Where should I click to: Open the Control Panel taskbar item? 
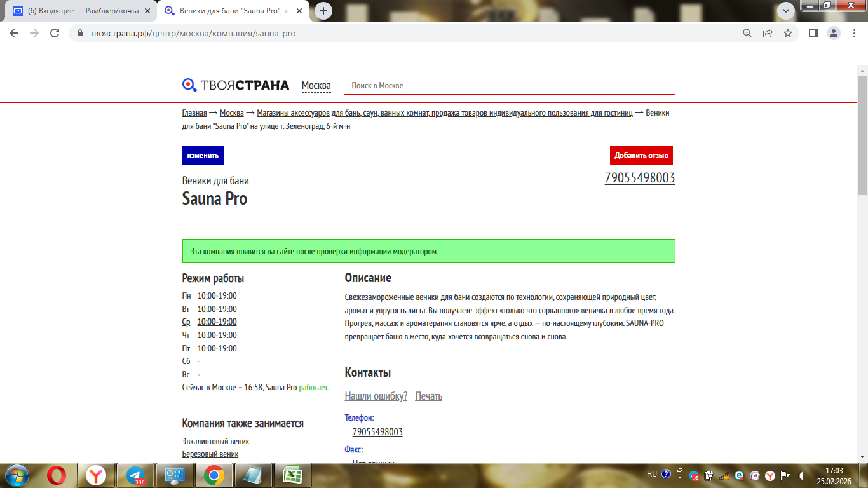[175, 475]
